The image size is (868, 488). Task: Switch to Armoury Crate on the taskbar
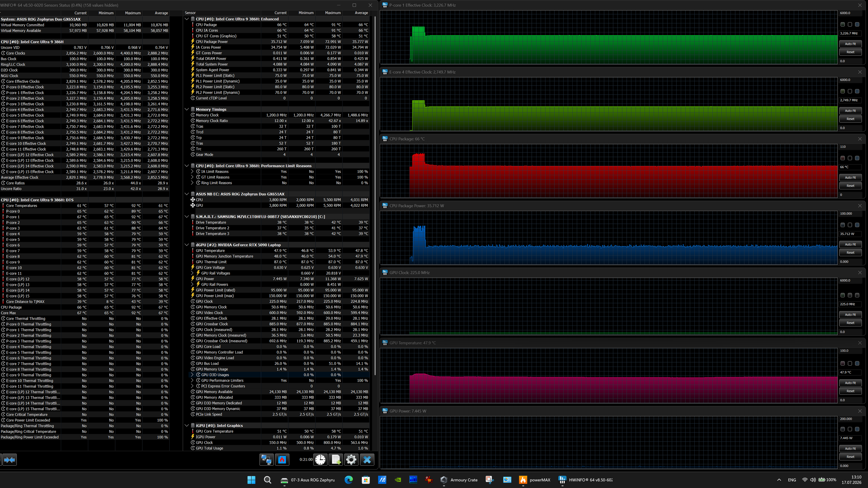pos(459,480)
